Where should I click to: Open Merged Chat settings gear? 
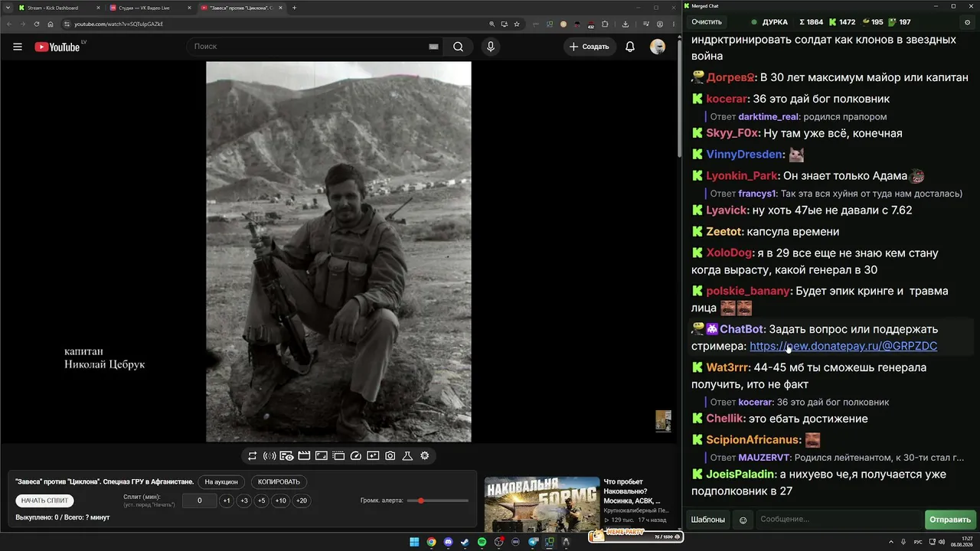[968, 22]
